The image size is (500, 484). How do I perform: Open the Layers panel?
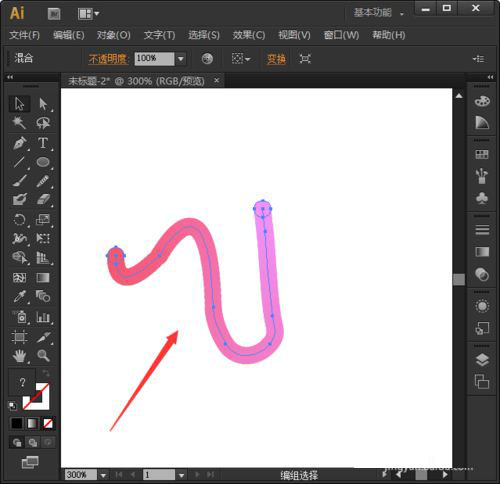pos(482,359)
